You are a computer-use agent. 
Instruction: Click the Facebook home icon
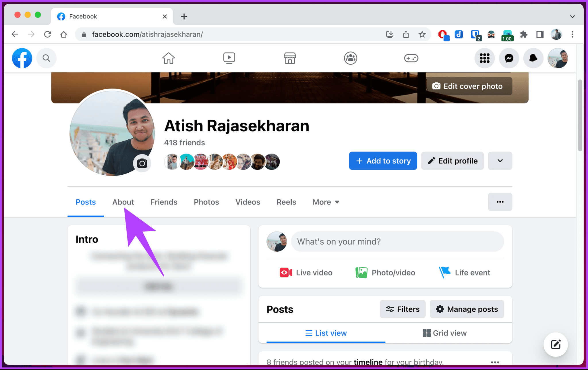pos(169,58)
